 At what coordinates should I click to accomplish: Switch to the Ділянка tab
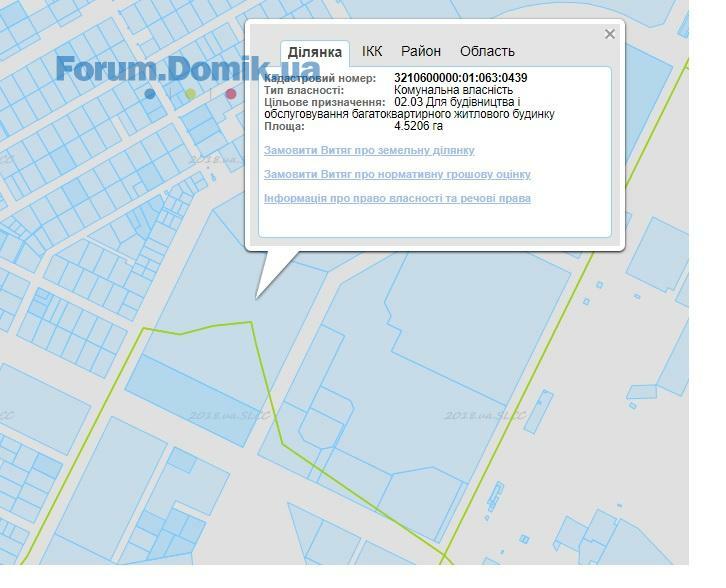tap(315, 52)
